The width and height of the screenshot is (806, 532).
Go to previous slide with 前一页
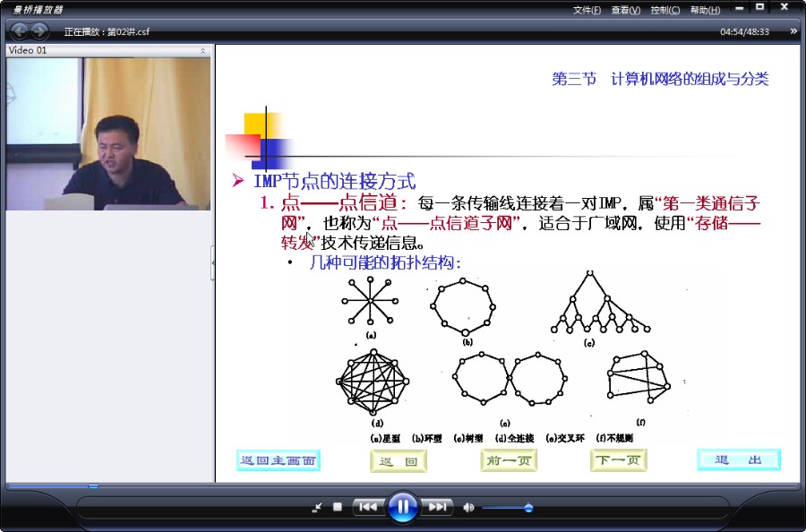[509, 460]
